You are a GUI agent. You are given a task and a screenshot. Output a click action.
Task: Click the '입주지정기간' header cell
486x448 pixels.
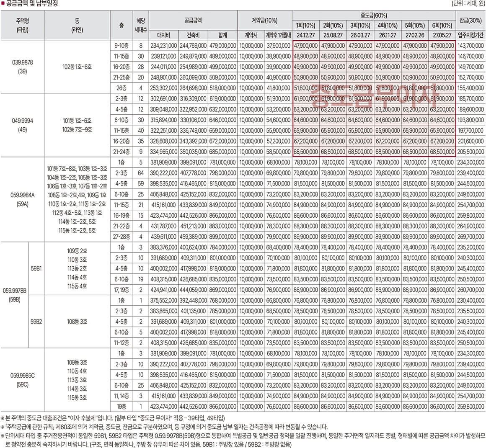point(470,35)
